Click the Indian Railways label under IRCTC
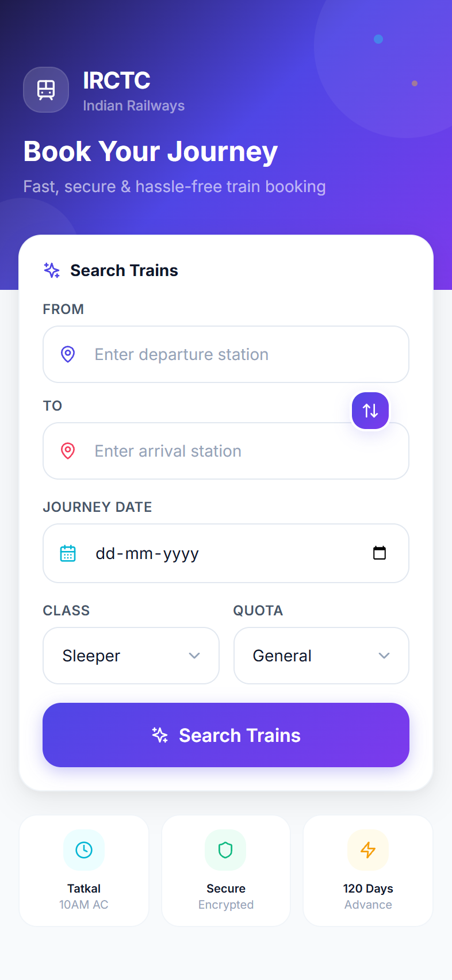This screenshot has height=980, width=452. pos(133,106)
